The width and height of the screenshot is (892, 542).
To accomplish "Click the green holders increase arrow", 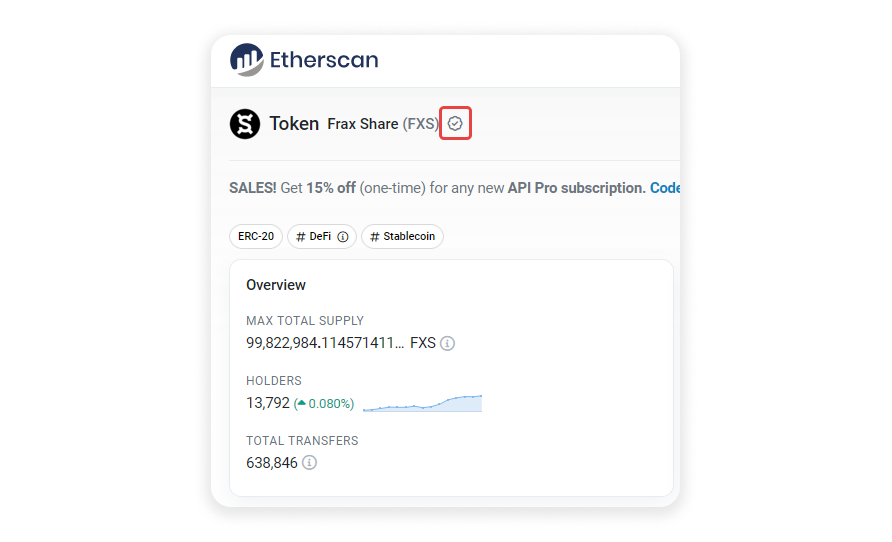I will [301, 403].
